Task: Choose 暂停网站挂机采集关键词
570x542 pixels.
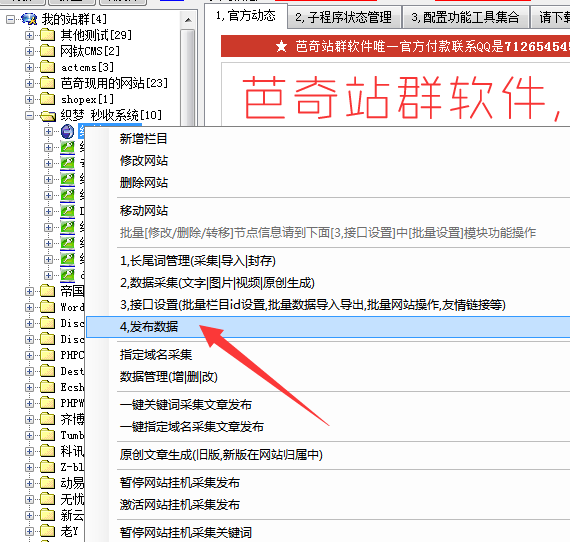Action: tap(186, 533)
